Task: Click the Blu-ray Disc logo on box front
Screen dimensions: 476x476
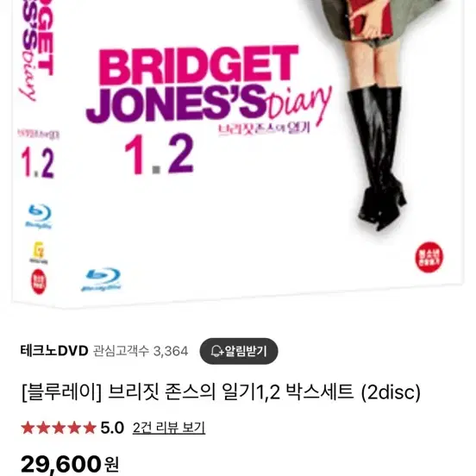Action: click(x=101, y=280)
